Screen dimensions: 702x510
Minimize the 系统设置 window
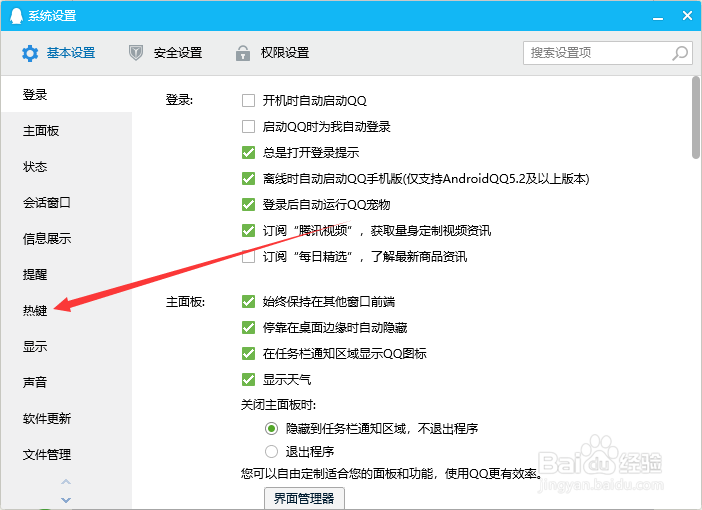pyautogui.click(x=658, y=17)
